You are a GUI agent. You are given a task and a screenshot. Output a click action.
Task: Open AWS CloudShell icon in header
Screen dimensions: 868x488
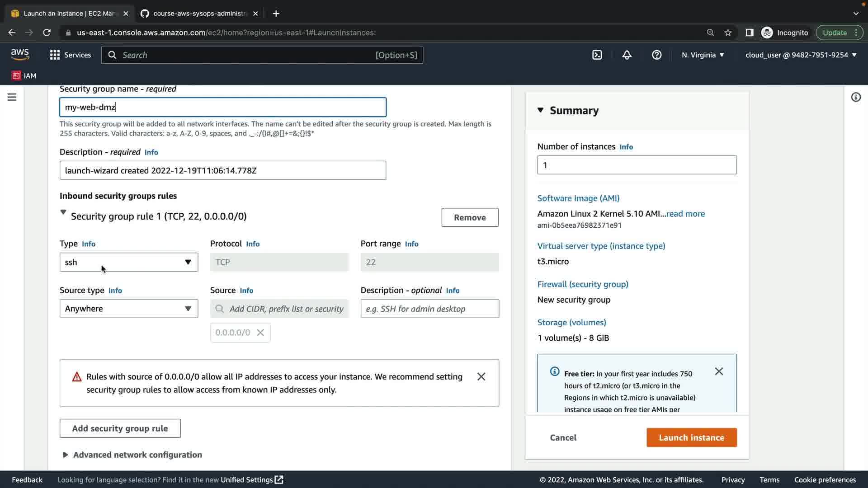(597, 55)
